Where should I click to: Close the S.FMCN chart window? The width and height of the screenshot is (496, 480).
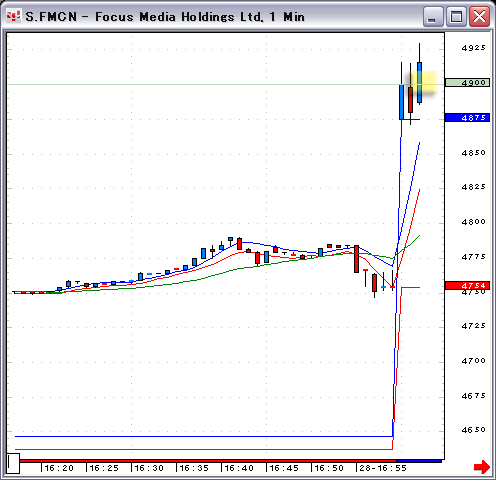click(x=479, y=16)
